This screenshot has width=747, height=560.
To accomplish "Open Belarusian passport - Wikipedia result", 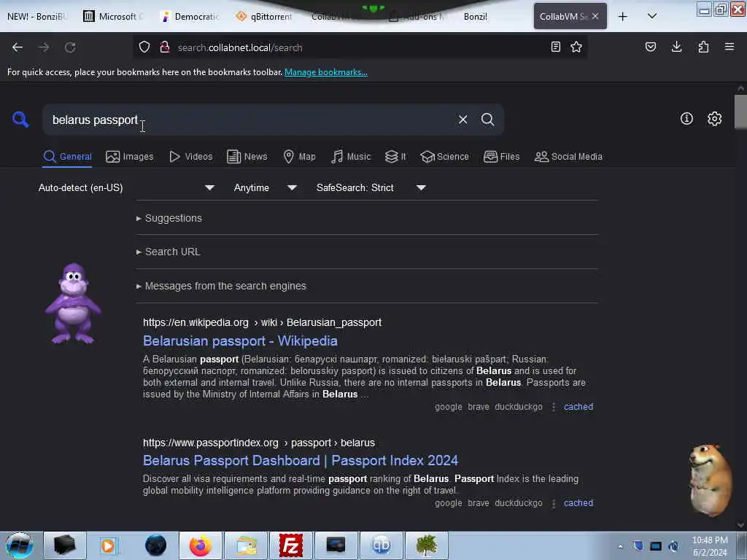I will coord(240,341).
